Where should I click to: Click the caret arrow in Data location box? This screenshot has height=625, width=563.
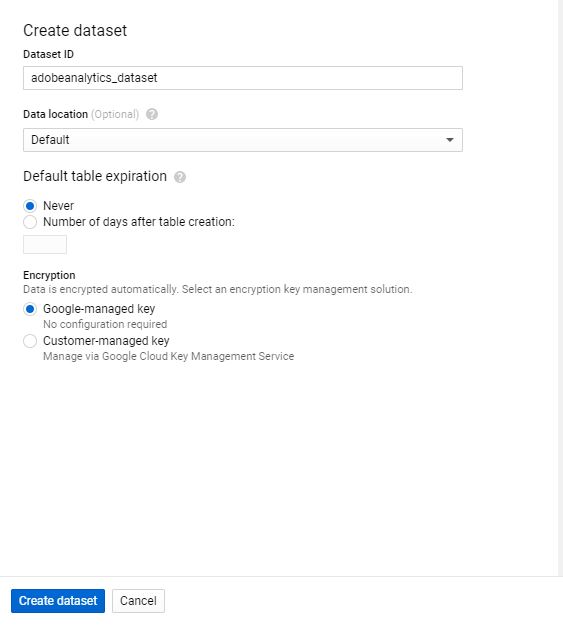(x=450, y=140)
